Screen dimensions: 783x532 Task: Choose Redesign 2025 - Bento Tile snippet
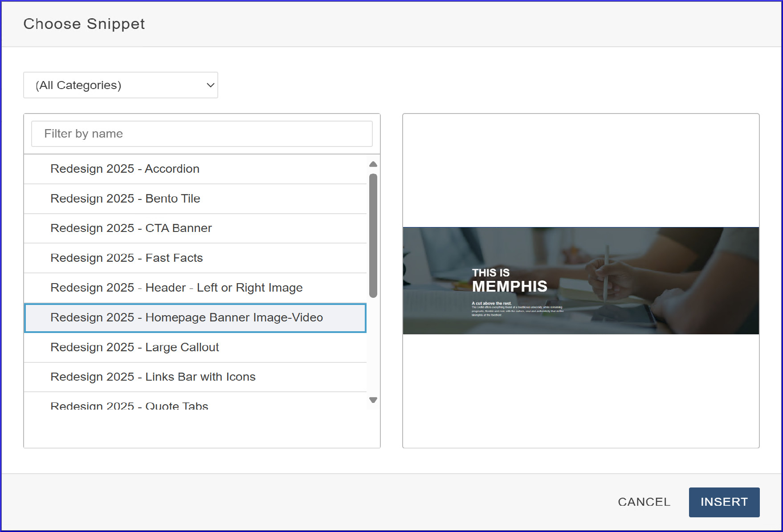pyautogui.click(x=125, y=199)
